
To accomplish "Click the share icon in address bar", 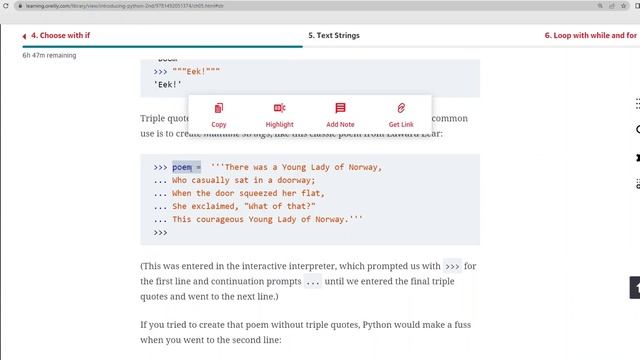I will pos(612,6).
